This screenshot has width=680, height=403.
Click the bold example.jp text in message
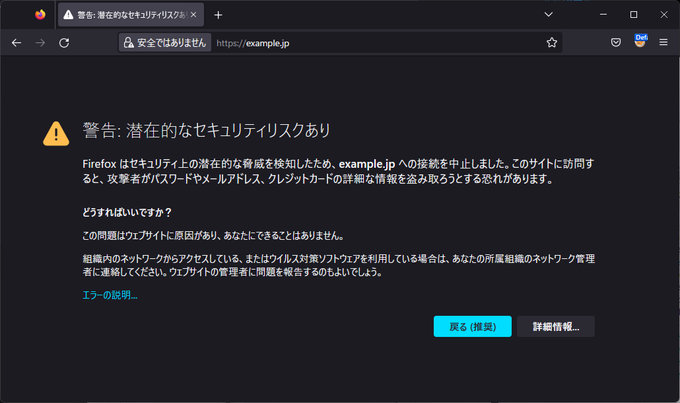367,164
